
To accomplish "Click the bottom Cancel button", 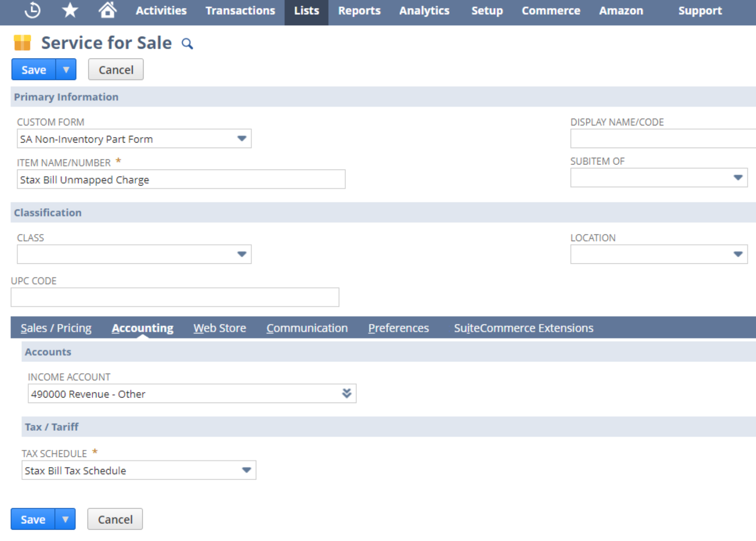I will (115, 519).
